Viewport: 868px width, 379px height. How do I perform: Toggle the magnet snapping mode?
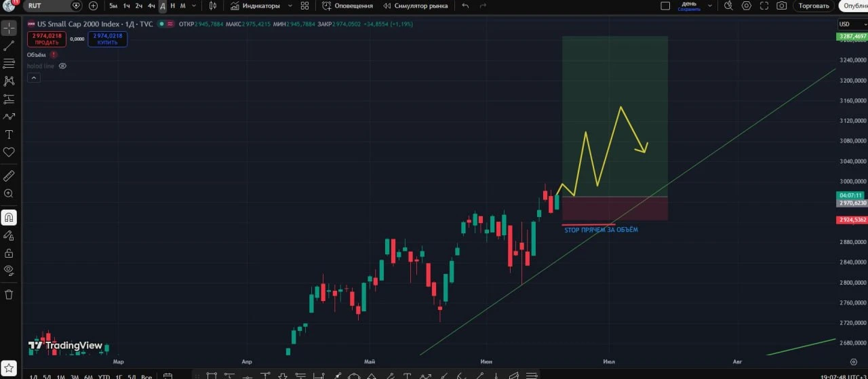[x=9, y=218]
